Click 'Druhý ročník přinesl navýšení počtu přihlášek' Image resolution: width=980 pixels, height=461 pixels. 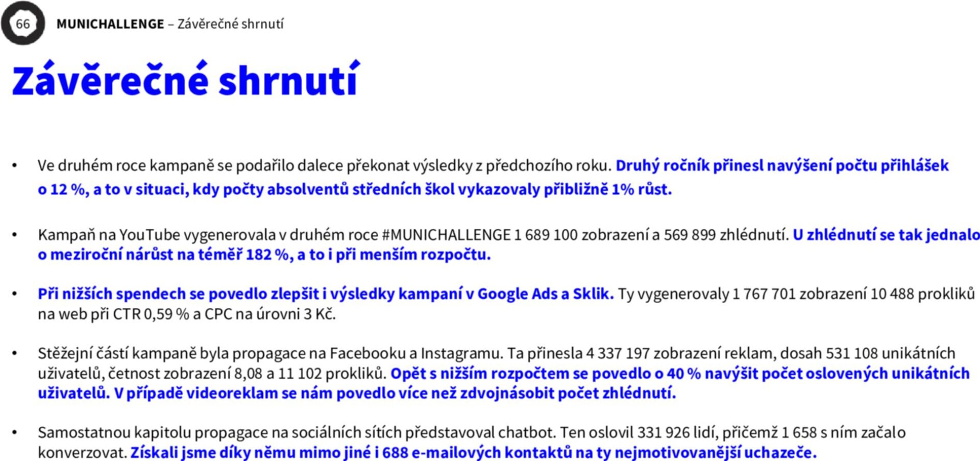(x=782, y=166)
